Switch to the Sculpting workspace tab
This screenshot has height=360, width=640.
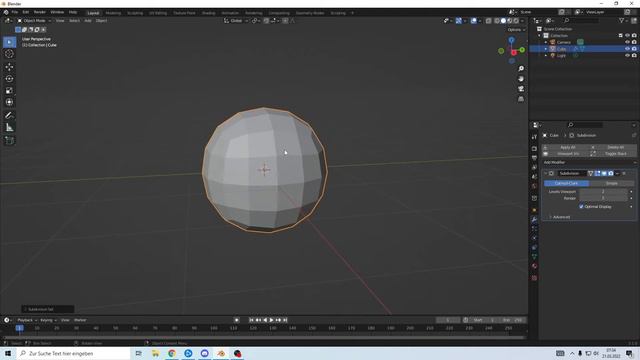tap(135, 13)
